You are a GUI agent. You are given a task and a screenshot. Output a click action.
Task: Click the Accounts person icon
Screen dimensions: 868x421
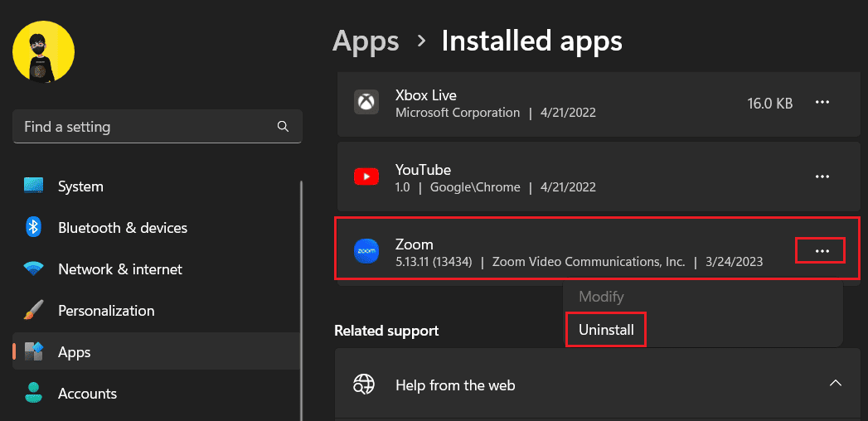coord(34,394)
